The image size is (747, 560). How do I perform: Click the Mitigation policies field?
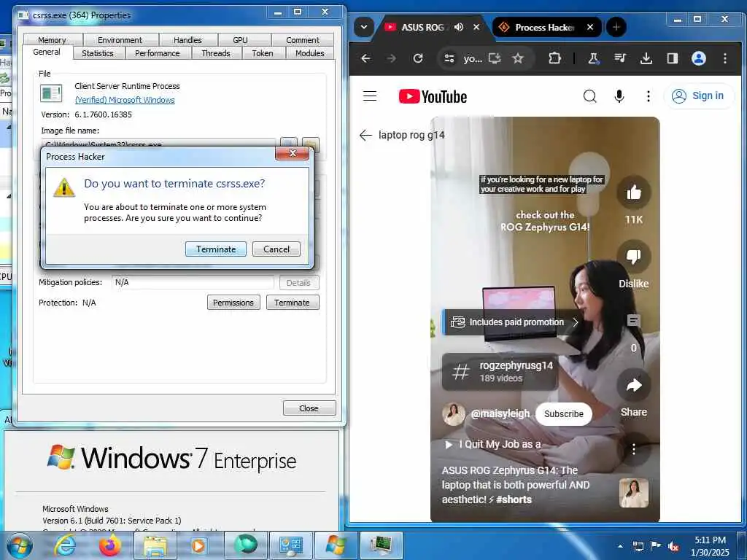193,282
